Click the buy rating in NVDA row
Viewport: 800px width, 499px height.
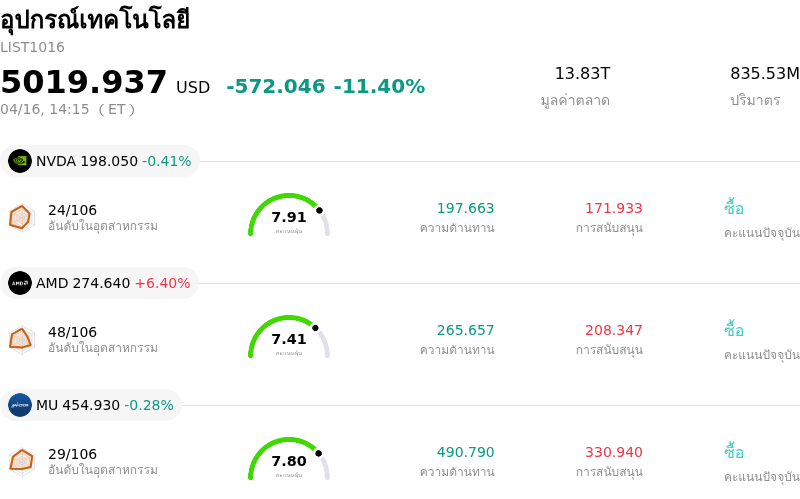coord(734,208)
